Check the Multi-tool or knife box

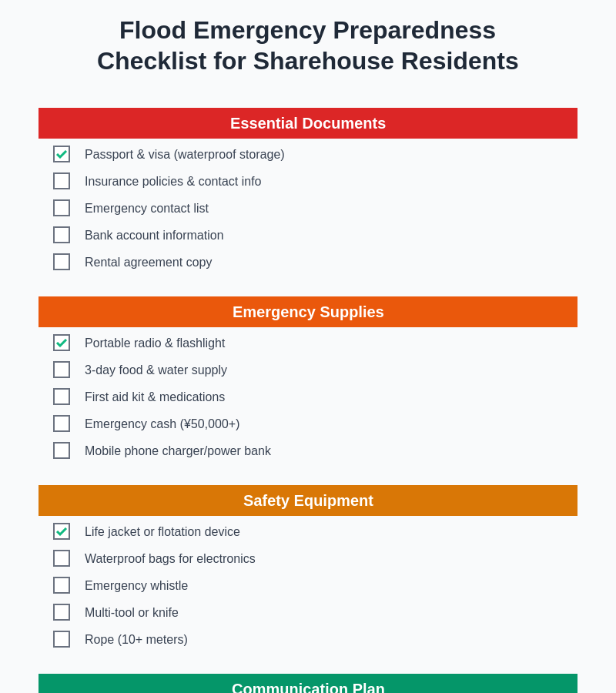tap(62, 612)
